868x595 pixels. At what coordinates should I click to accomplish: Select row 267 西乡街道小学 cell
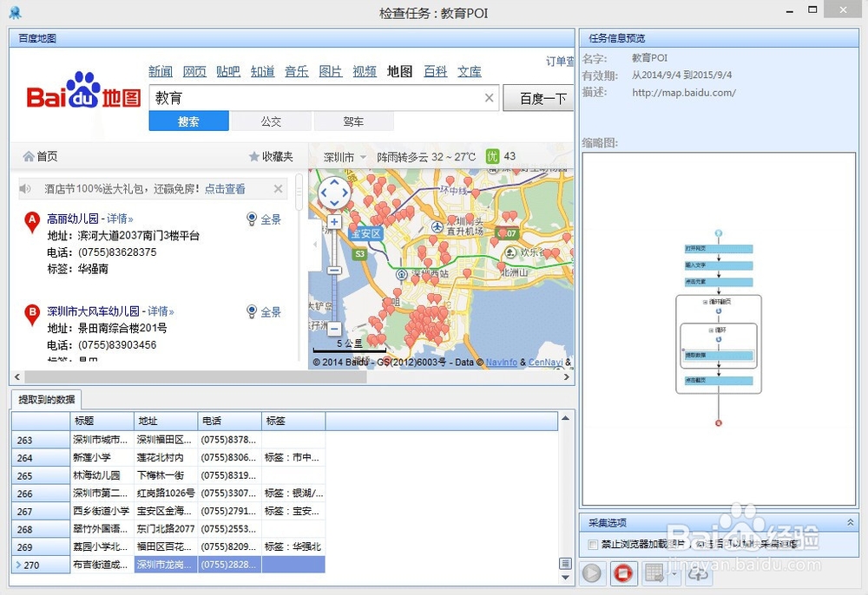point(102,511)
